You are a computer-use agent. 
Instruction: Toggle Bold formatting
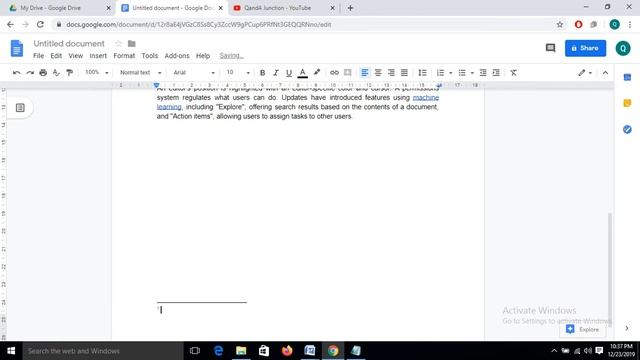coord(262,73)
